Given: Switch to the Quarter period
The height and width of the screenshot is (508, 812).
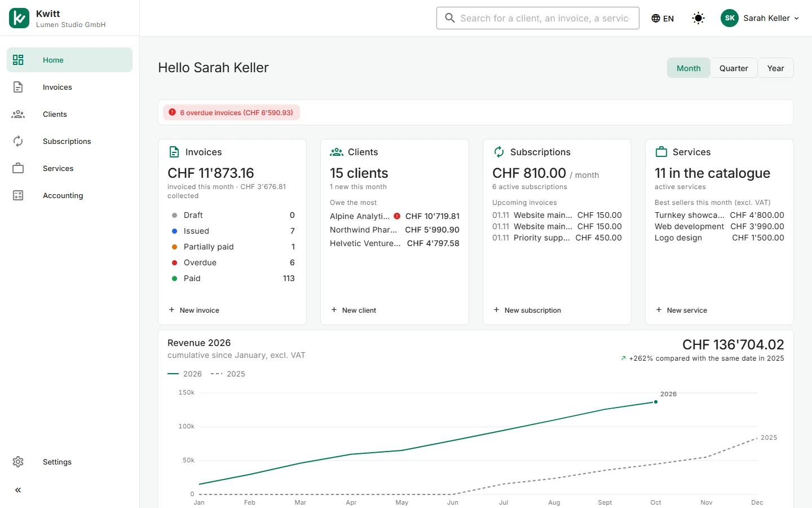Looking at the screenshot, I should pos(734,68).
